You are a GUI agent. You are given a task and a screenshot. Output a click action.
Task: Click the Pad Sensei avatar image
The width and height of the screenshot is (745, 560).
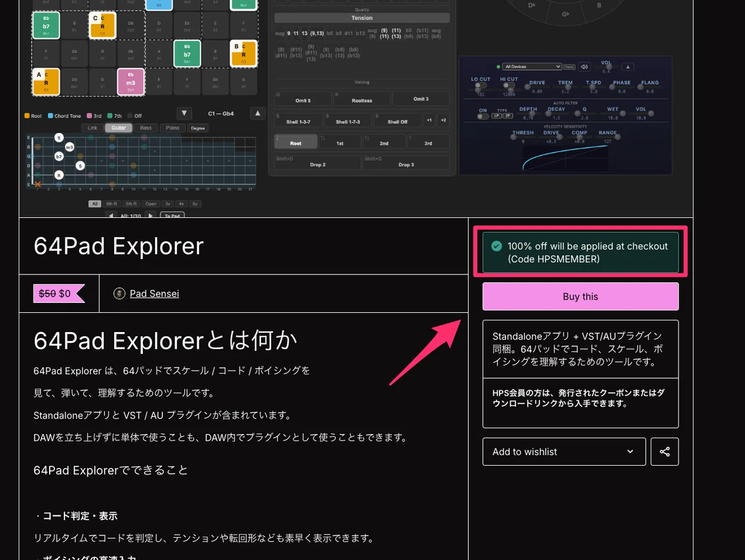120,293
